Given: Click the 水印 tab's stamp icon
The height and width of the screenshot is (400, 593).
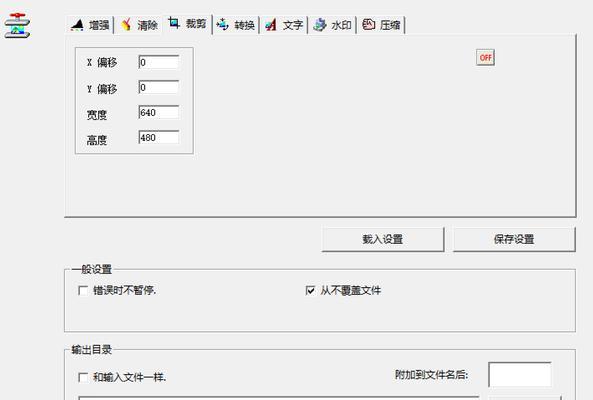Looking at the screenshot, I should point(320,25).
